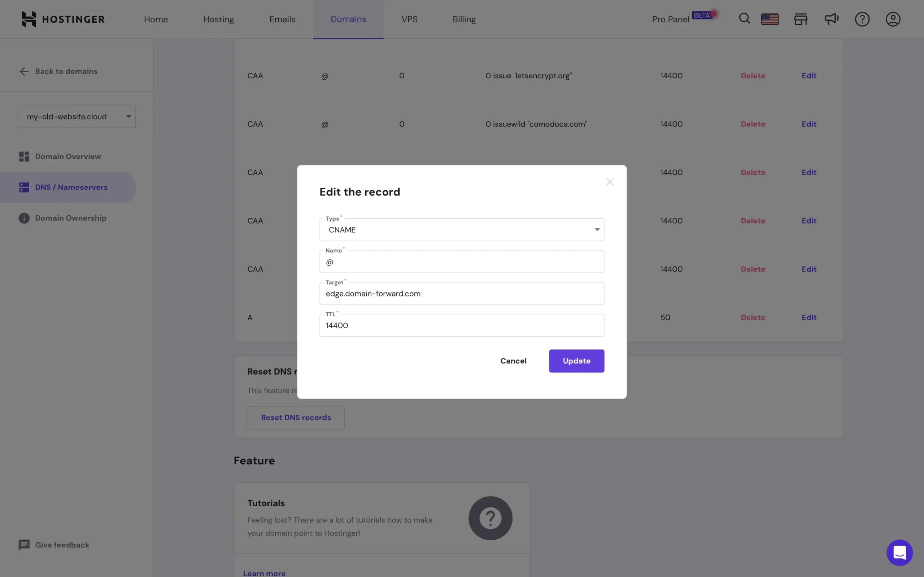The width and height of the screenshot is (924, 577).
Task: Open the search icon in navbar
Action: (x=744, y=19)
